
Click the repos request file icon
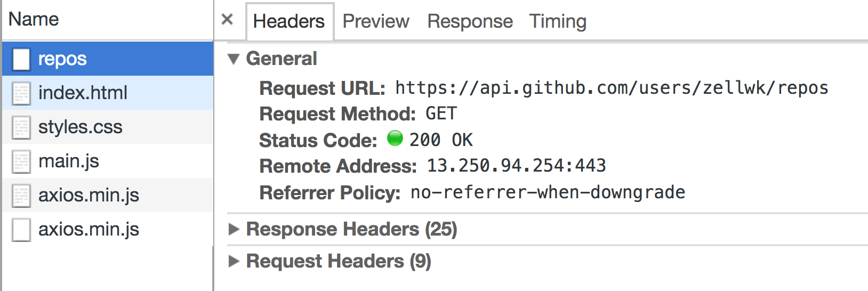click(21, 59)
